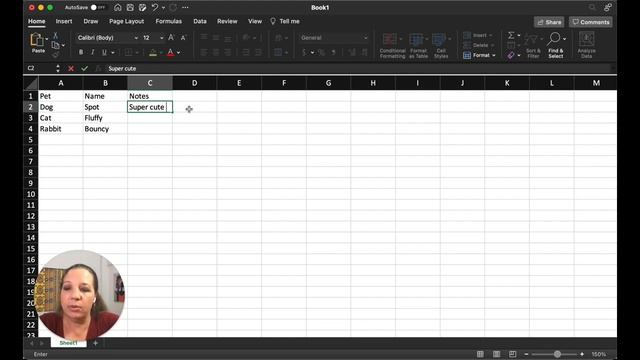Open the Data ribbon tab
Image resolution: width=640 pixels, height=360 pixels.
pyautogui.click(x=200, y=21)
